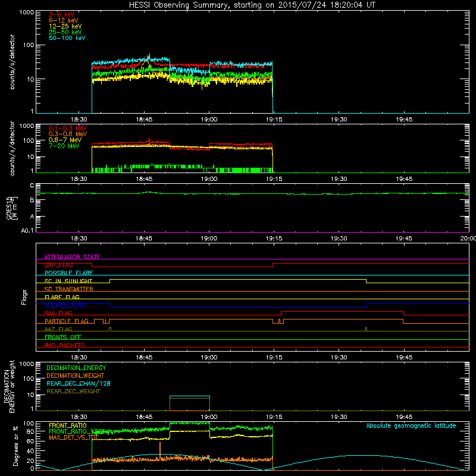Viewport: 476px width, 476px height.
Task: Click the DECIMATION ENERGY or weight axis title
Action: (x=10, y=386)
